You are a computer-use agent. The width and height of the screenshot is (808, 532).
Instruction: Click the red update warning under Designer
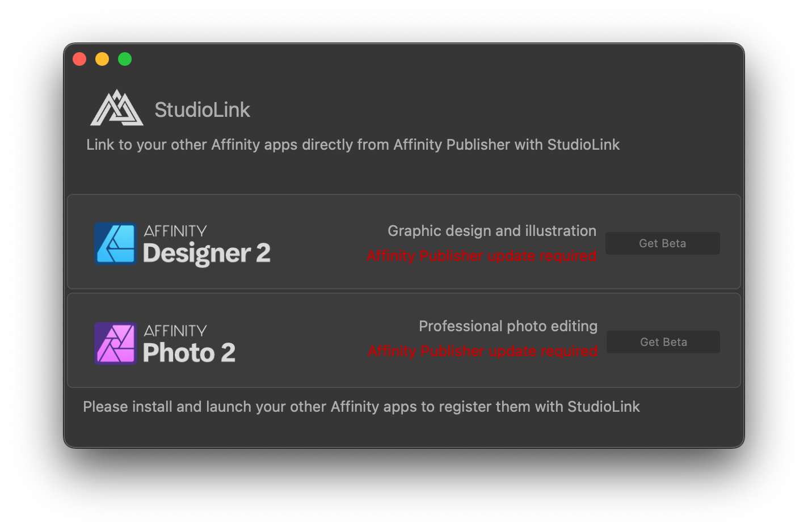(481, 256)
